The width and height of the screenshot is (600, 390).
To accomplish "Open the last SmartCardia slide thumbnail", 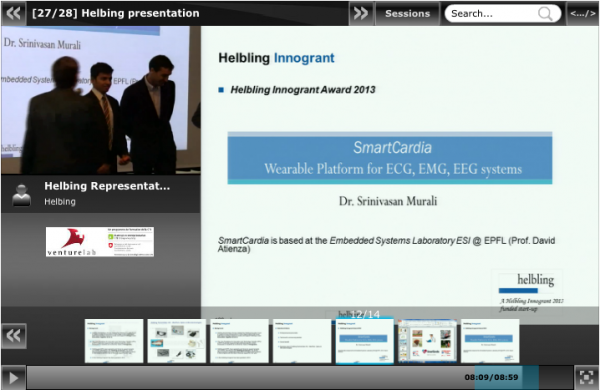I will [x=490, y=341].
